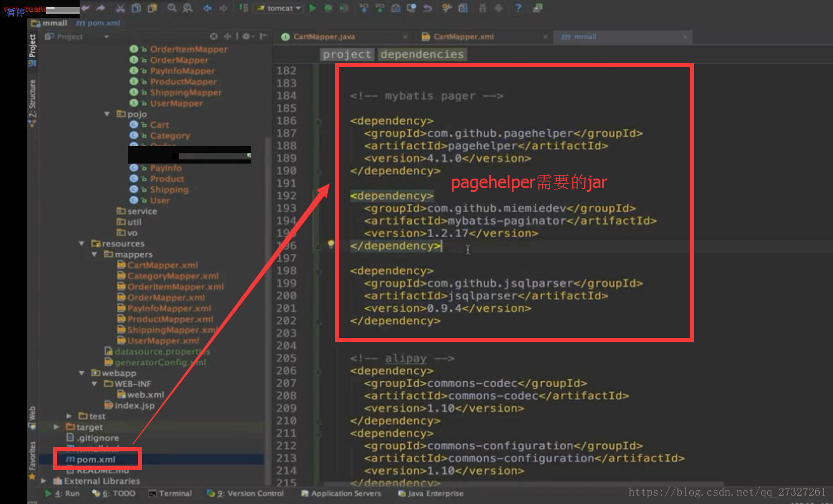
Task: Click the dependencies breadcrumb above the editor
Action: 422,55
